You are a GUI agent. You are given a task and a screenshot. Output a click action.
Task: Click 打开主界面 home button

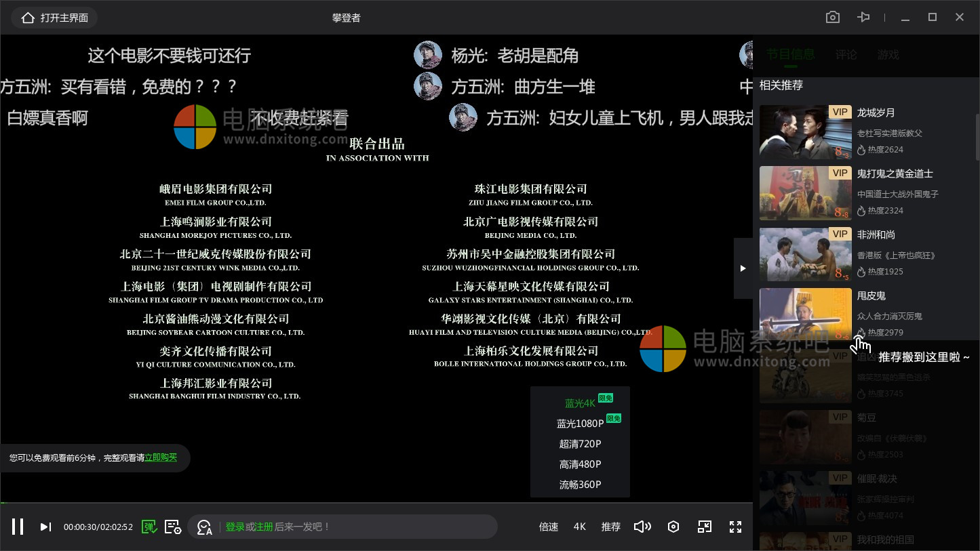[55, 18]
